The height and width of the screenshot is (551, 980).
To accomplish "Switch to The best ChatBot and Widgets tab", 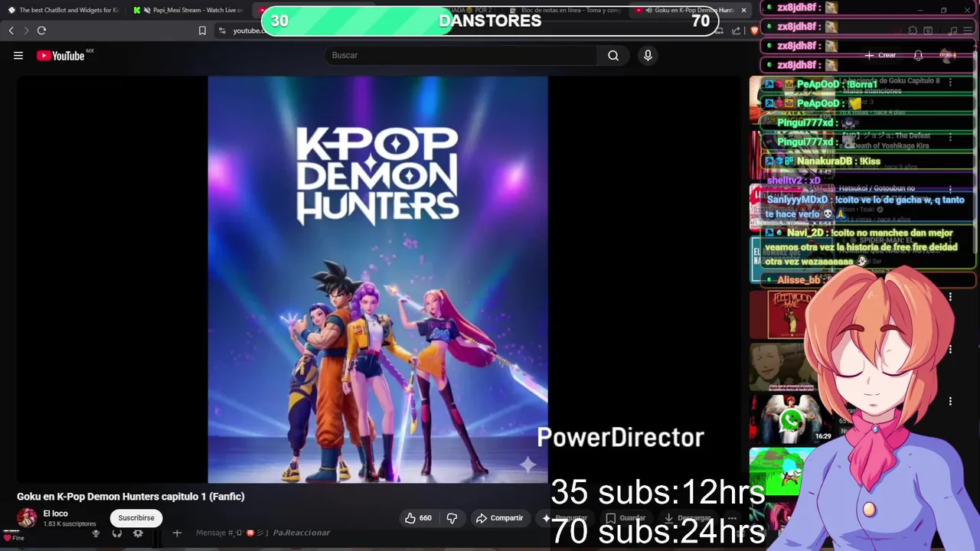I will tap(63, 10).
